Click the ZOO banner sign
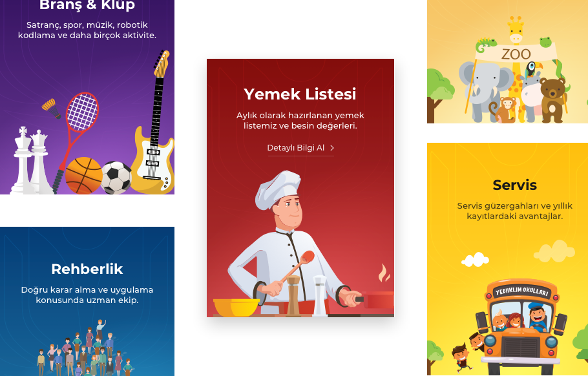This screenshot has width=588, height=376. pyautogui.click(x=516, y=54)
